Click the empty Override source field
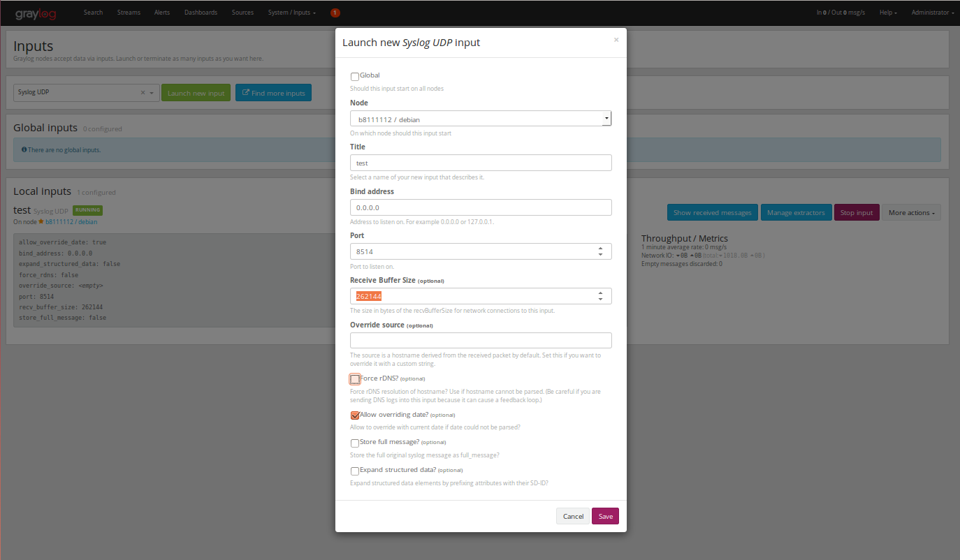Viewport: 960px width, 560px height. point(481,340)
